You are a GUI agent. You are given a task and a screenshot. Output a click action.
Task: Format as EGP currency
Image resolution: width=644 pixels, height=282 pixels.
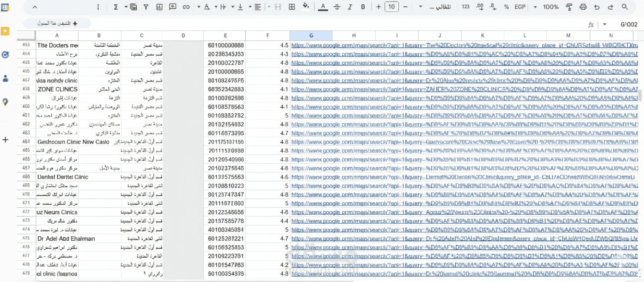click(x=520, y=7)
